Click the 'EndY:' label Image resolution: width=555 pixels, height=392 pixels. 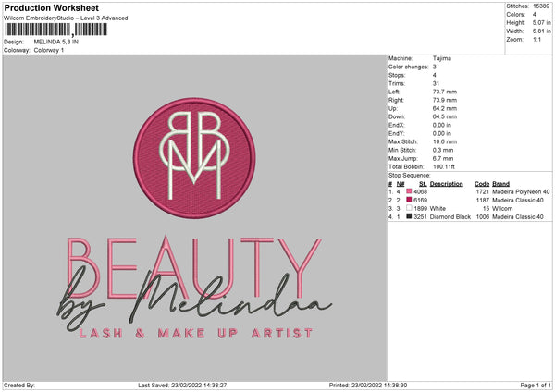[397, 133]
